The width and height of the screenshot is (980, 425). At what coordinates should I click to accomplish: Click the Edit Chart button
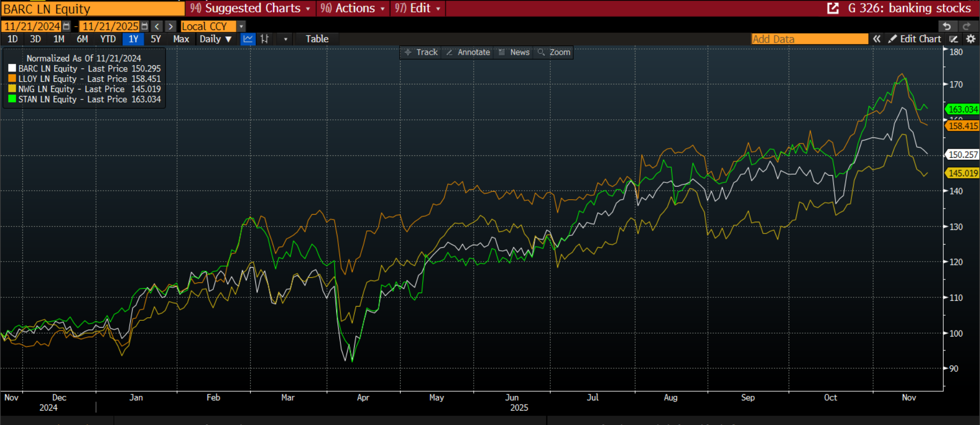(915, 39)
